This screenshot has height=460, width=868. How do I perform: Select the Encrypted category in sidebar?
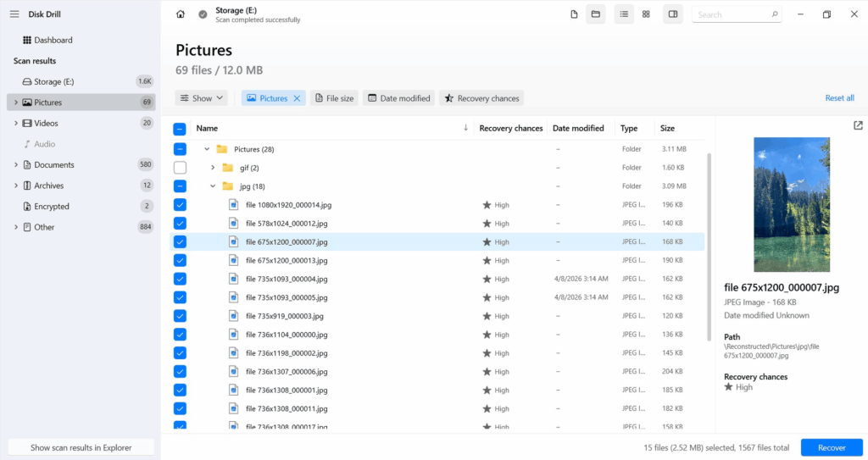[81, 206]
